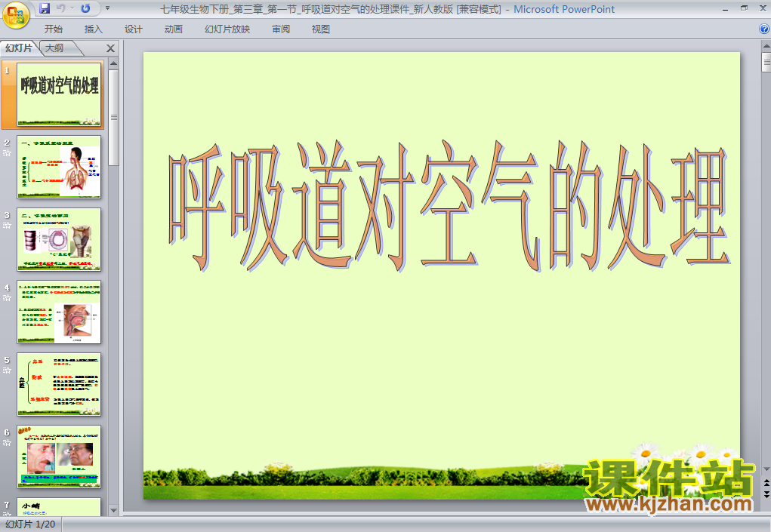
Task: Go to previous slide with double-up arrow
Action: [x=766, y=484]
